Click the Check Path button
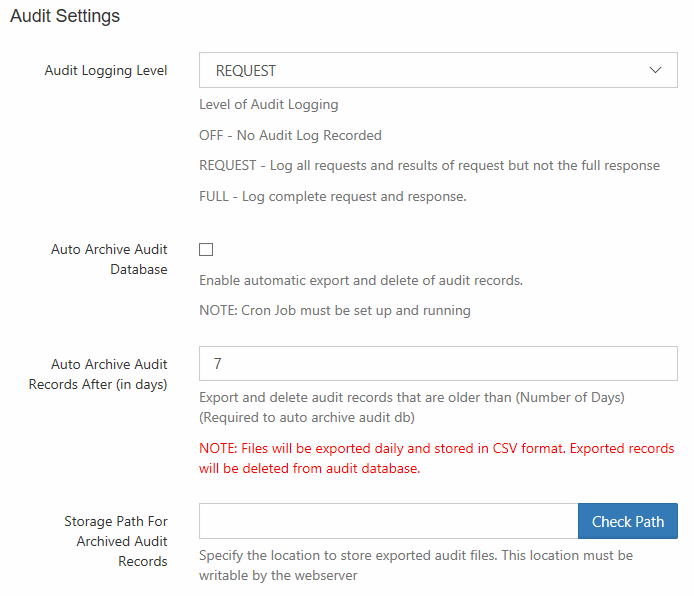The width and height of the screenshot is (694, 596). pyautogui.click(x=628, y=521)
